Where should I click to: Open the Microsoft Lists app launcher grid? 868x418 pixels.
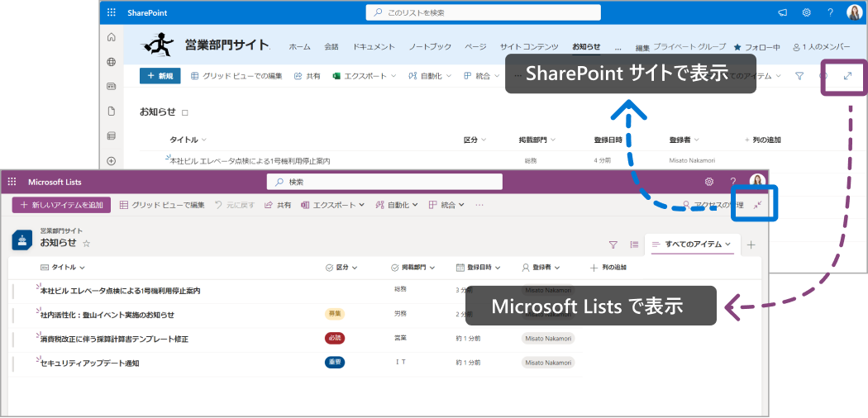tap(12, 182)
